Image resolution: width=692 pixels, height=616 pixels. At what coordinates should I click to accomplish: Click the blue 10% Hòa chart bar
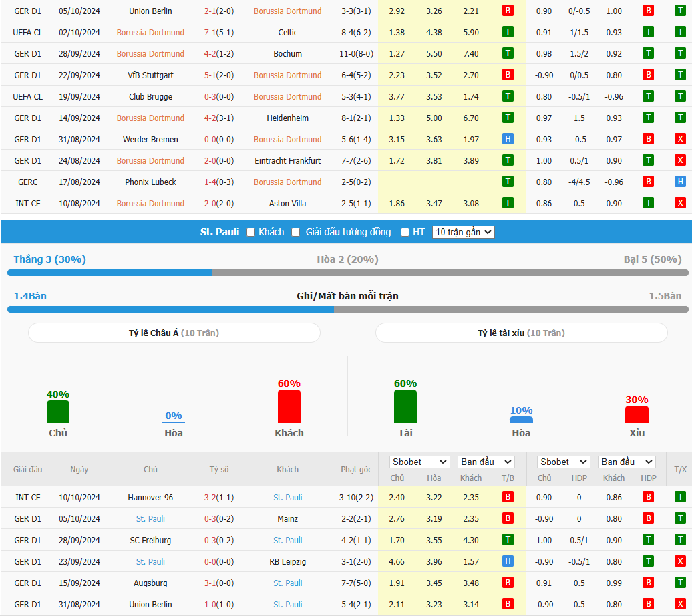[x=521, y=420]
